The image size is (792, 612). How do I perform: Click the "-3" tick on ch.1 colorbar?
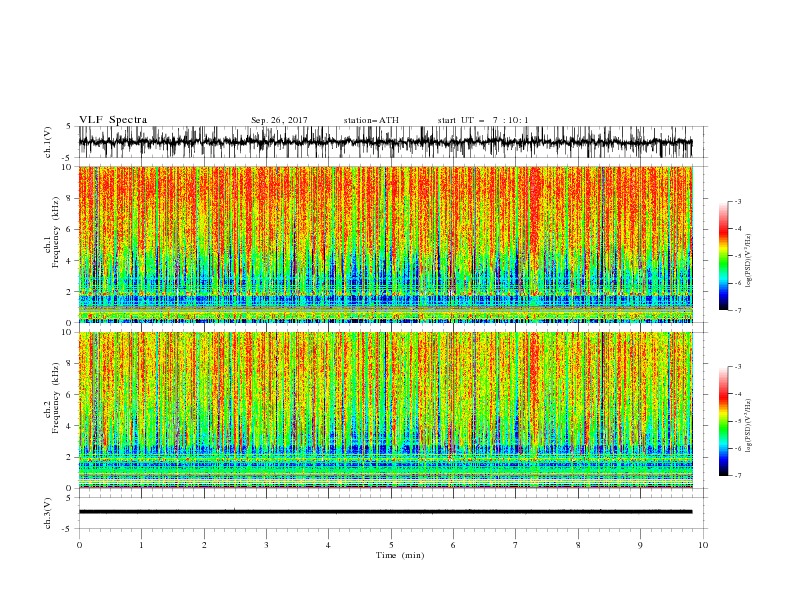(738, 201)
